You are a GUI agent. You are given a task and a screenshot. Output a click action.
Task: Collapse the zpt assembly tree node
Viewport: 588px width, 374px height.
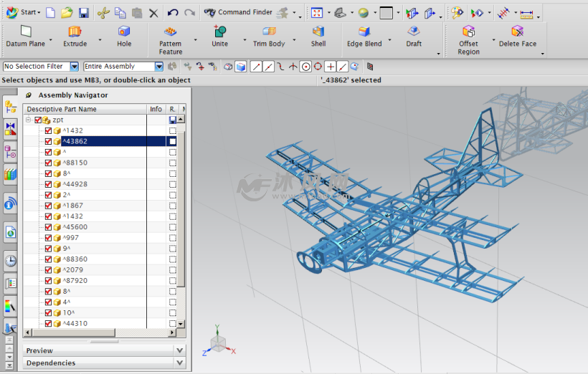[29, 120]
